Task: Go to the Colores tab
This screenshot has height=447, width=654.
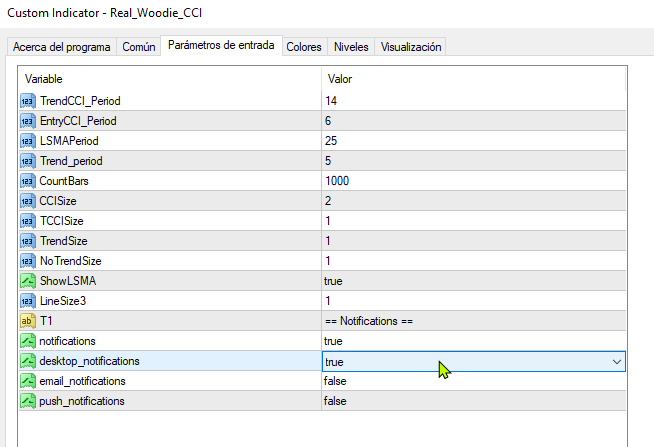Action: [304, 47]
